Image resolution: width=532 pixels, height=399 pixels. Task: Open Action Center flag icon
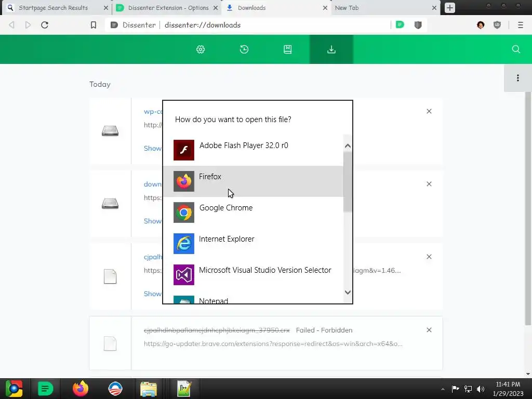(x=455, y=389)
